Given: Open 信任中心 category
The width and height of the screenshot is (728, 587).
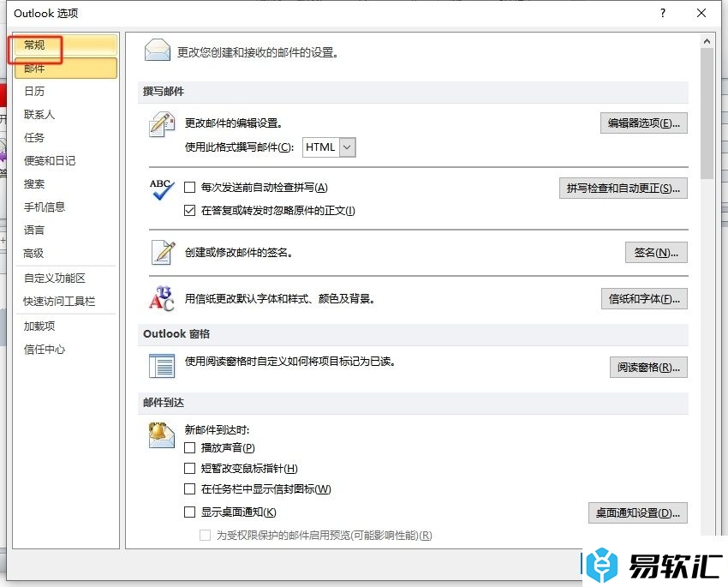Looking at the screenshot, I should tap(65, 350).
